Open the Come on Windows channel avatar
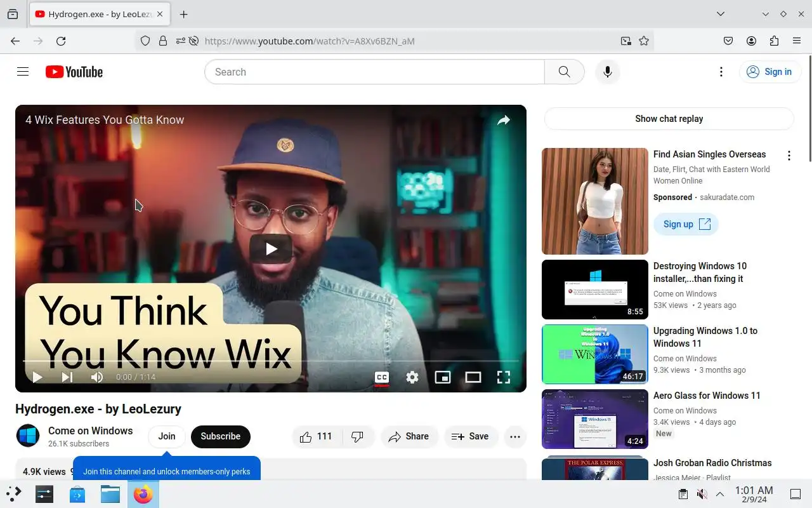This screenshot has height=508, width=812. point(28,436)
